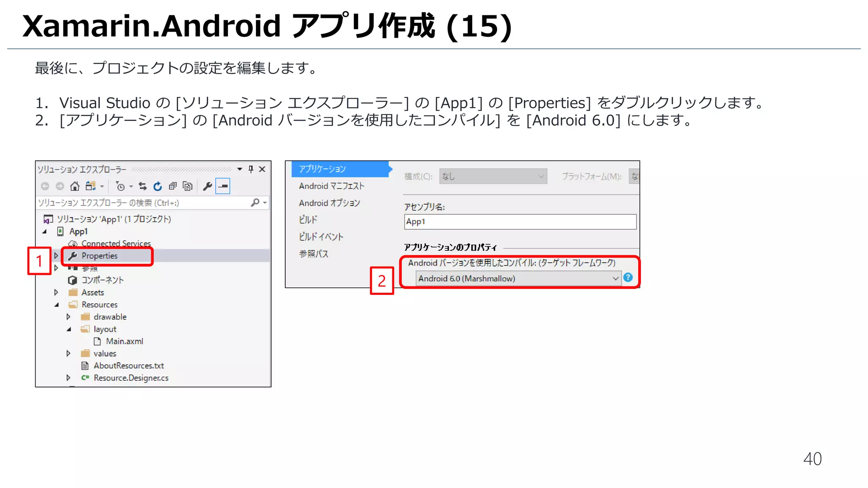
Task: Open the Android version compile dropdown
Action: [518, 278]
